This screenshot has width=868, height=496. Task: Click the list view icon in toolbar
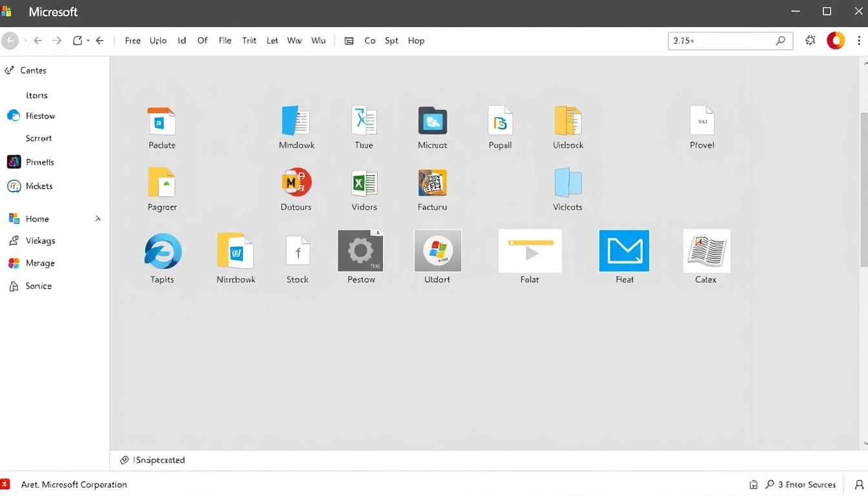[349, 41]
